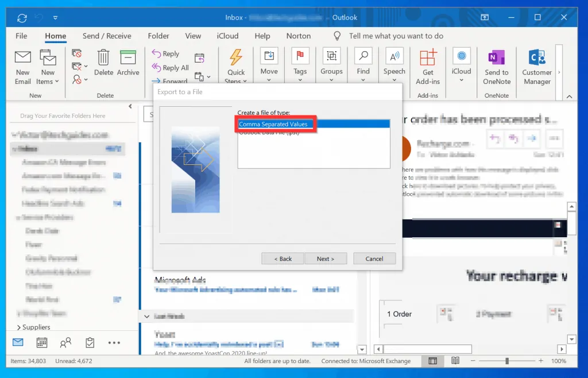Image resolution: width=588 pixels, height=378 pixels.
Task: Switch to Calendar view icon
Action: click(x=41, y=342)
